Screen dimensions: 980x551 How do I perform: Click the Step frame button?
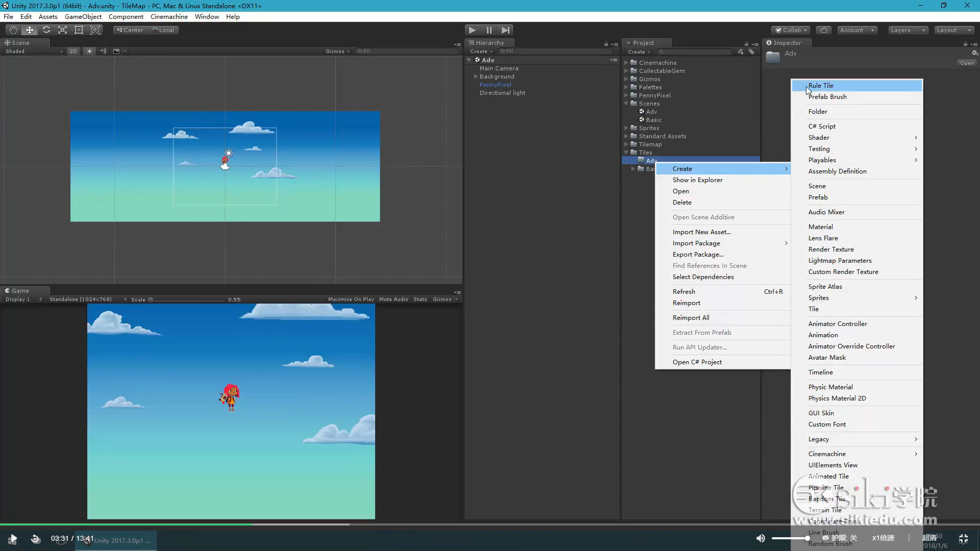505,30
